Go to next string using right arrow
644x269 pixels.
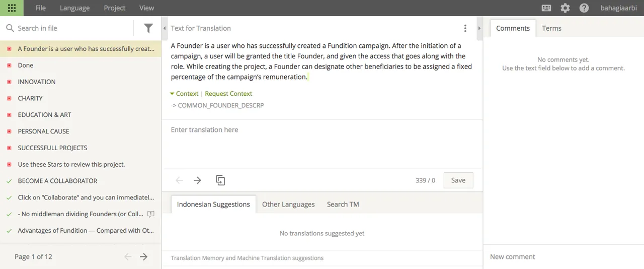[198, 180]
